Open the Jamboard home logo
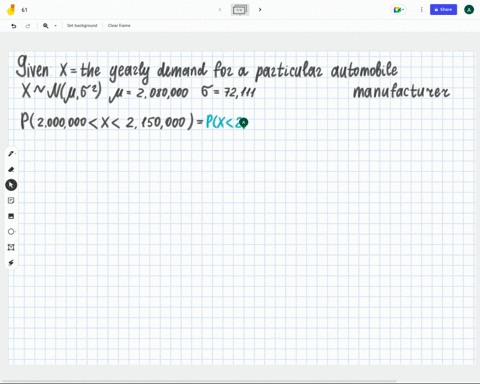480x384 pixels. 11,10
